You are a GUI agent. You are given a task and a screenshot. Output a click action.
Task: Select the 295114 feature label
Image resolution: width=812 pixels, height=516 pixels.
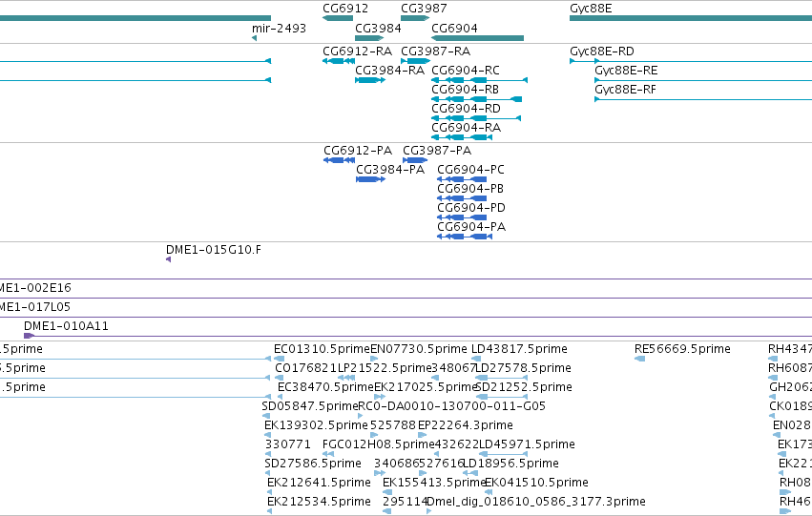coord(405,502)
